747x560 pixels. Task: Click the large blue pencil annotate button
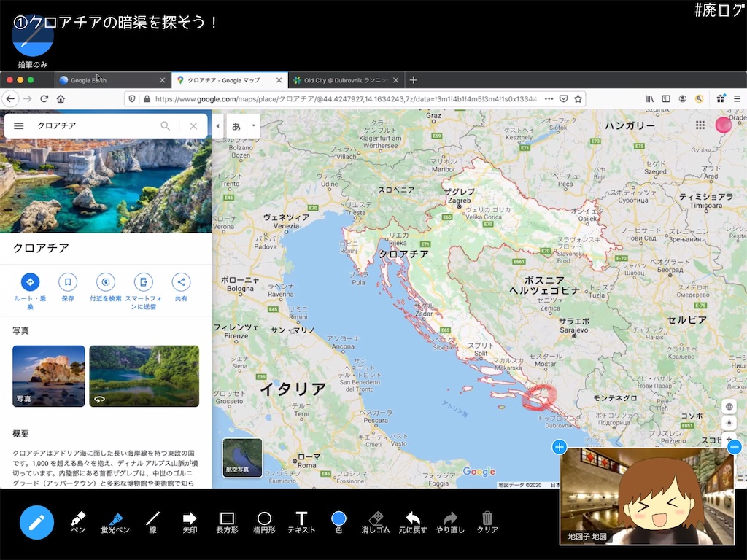[x=36, y=522]
